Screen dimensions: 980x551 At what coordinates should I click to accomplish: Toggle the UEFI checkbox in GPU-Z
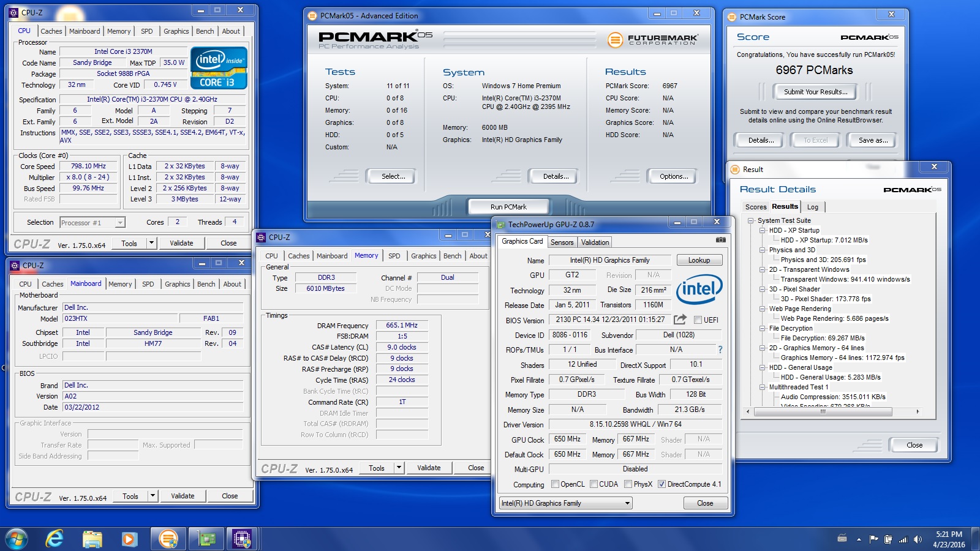(x=698, y=320)
